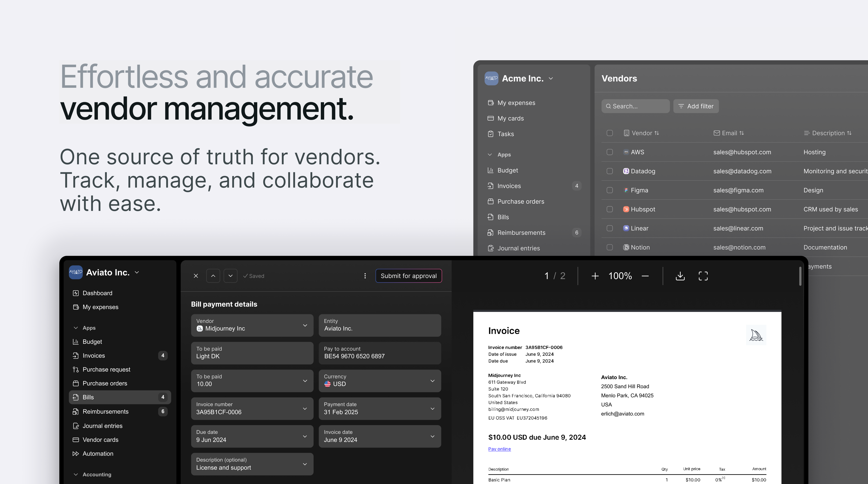Open the Aviato Inc. workspace switcher
This screenshot has width=868, height=484.
tap(108, 272)
